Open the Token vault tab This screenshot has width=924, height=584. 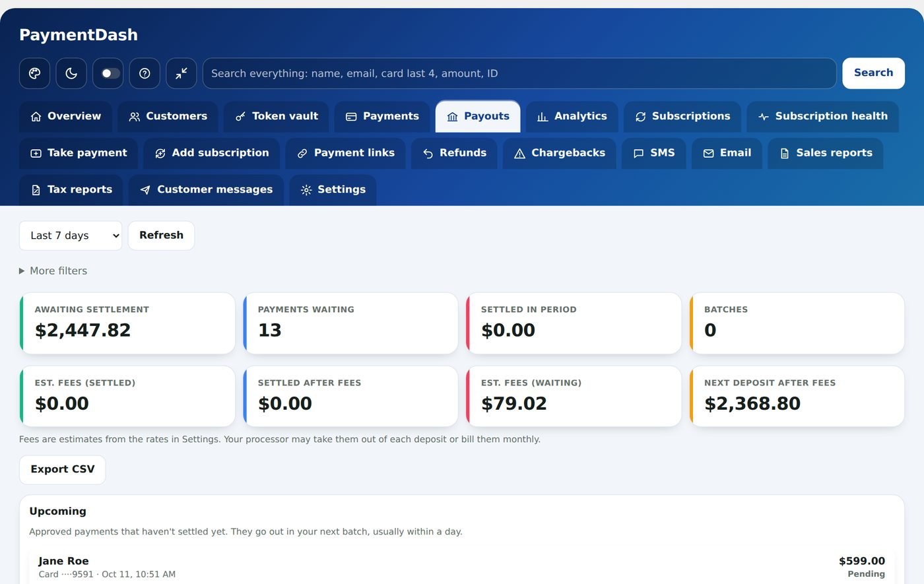click(277, 117)
